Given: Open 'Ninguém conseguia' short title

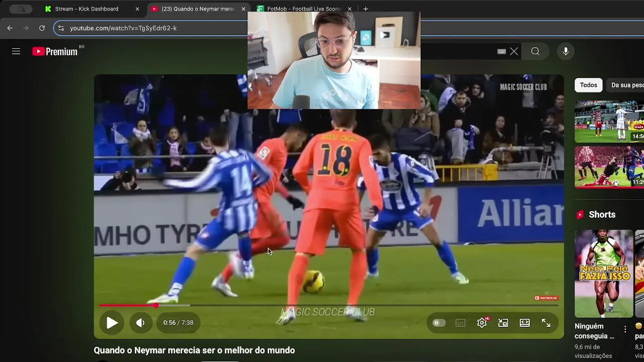Looking at the screenshot, I should (x=594, y=331).
